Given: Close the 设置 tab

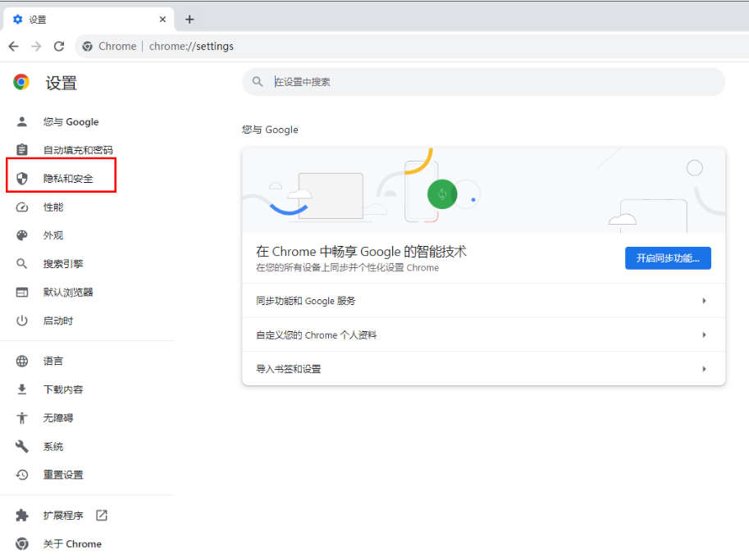Looking at the screenshot, I should (162, 20).
